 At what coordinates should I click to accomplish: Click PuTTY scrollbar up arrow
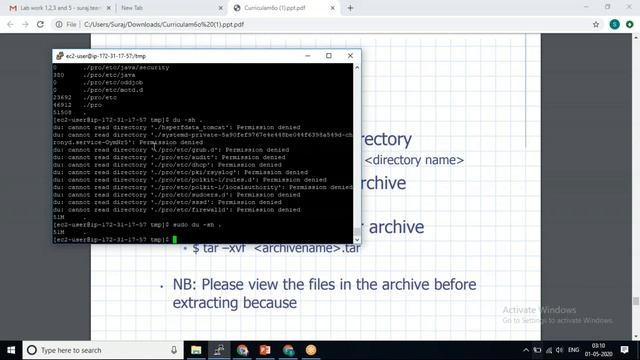pos(357,67)
